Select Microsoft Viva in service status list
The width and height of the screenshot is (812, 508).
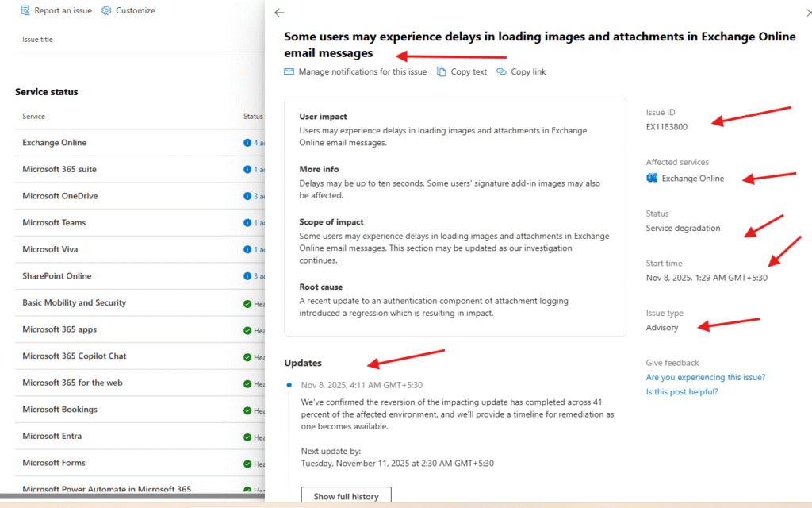click(51, 249)
